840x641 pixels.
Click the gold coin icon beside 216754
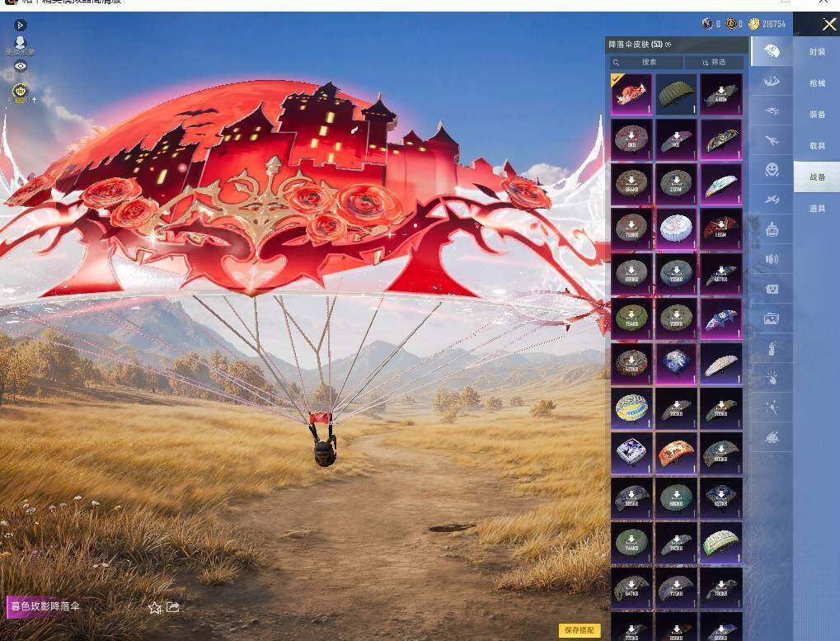tap(754, 24)
